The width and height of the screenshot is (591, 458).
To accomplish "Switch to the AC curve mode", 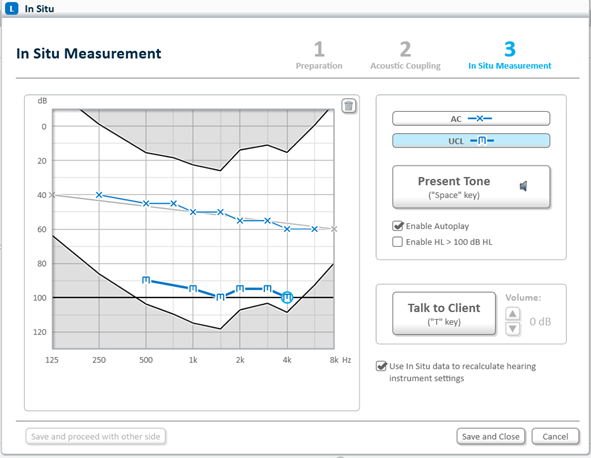I will [x=471, y=118].
